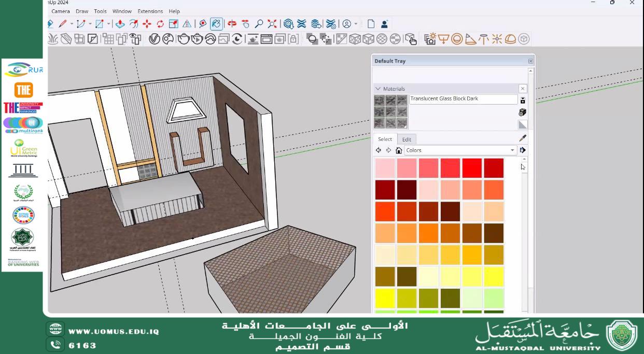
Task: Open the Details arrow menu beside the Colors dropdown
Action: 522,150
